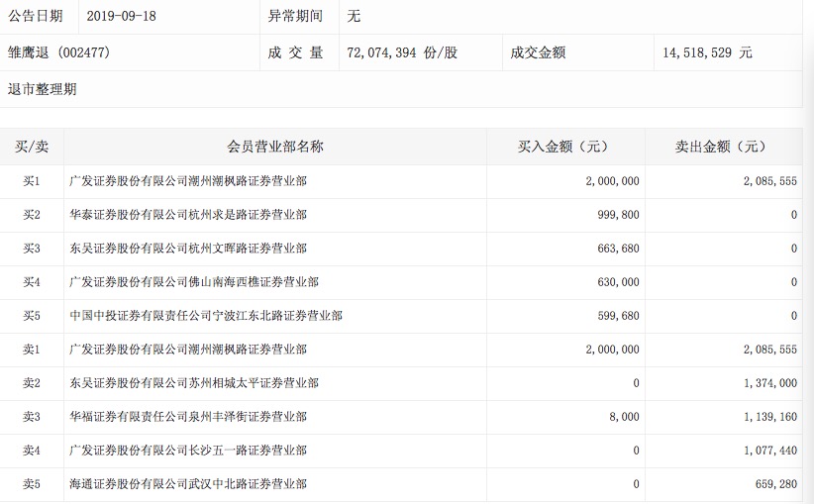Select buy amount 0 in 卖4 row

point(636,451)
